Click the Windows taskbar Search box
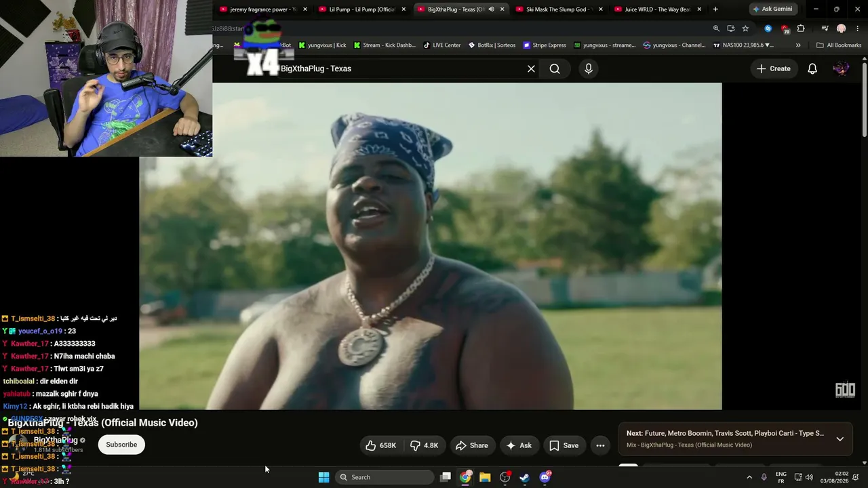Screen dimensions: 868x488 coord(385,477)
